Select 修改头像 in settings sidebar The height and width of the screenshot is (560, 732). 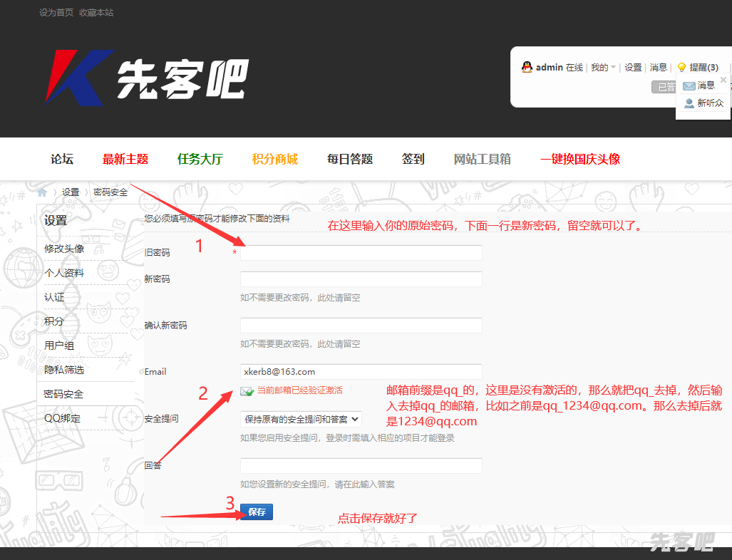[x=64, y=249]
